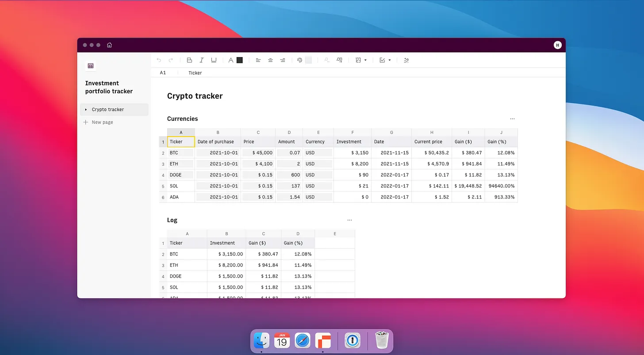Open the Currencies table options menu
Screen dimensions: 644x355
(512, 119)
